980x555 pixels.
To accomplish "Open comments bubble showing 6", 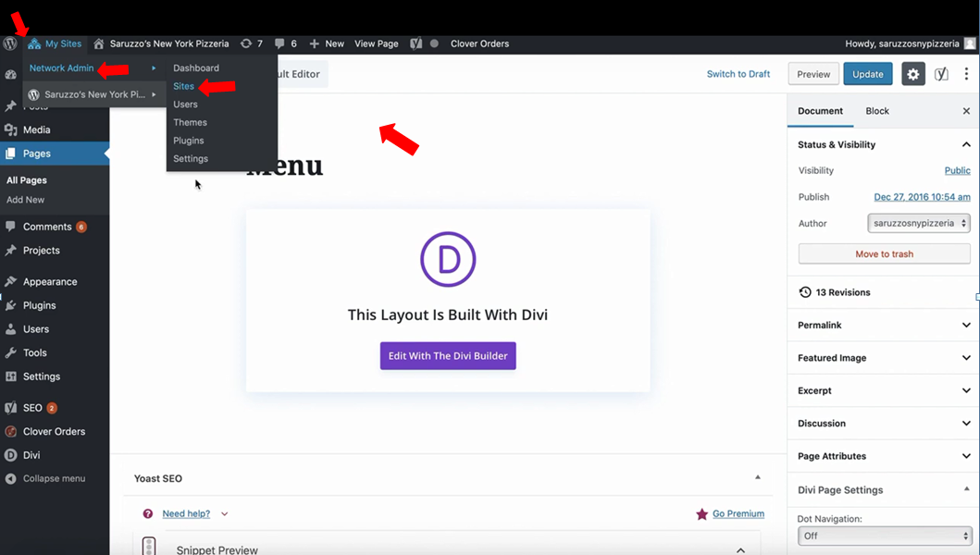I will coord(286,43).
